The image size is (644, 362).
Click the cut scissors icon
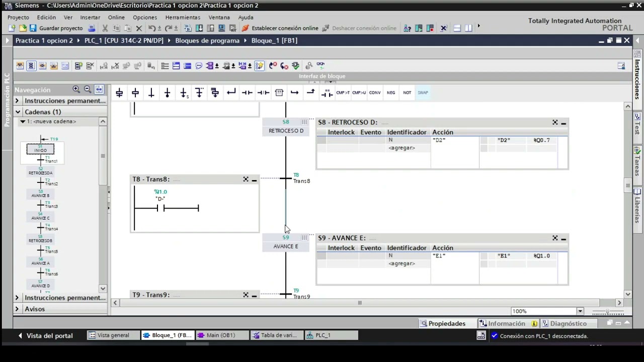coord(105,28)
